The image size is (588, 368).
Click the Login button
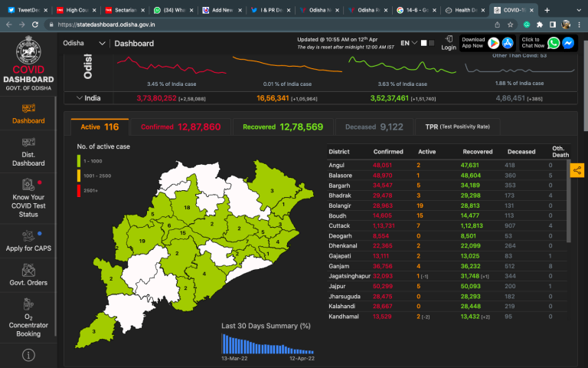pyautogui.click(x=449, y=44)
